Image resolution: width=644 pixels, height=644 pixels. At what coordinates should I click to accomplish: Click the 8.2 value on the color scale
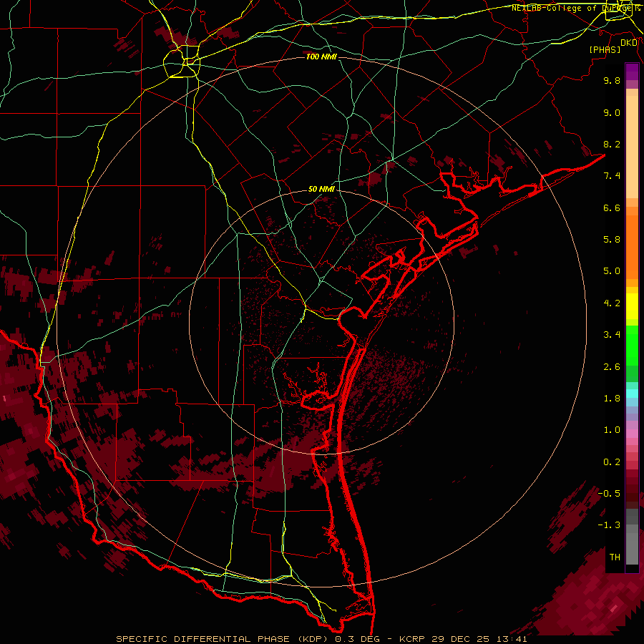(x=612, y=144)
